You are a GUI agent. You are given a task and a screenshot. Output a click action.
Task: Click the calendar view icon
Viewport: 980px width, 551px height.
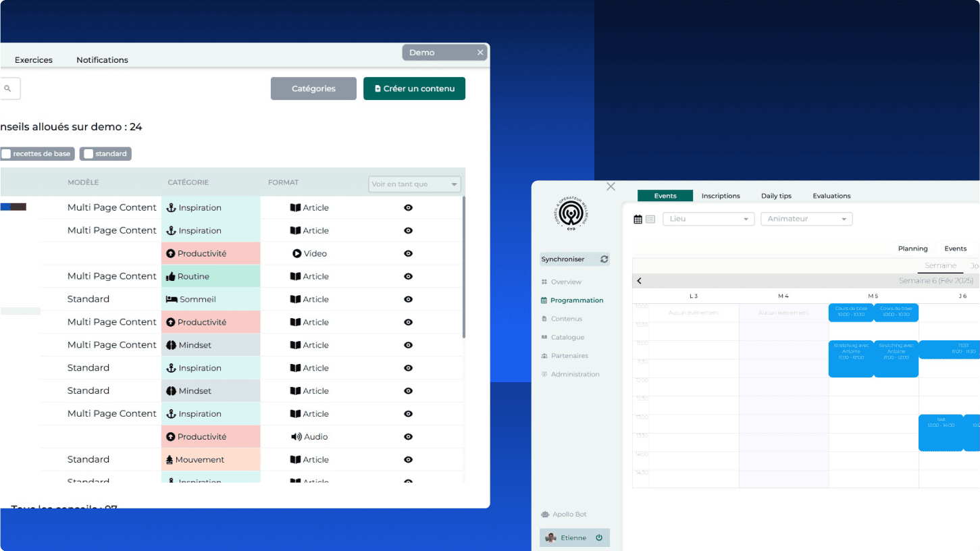(638, 219)
